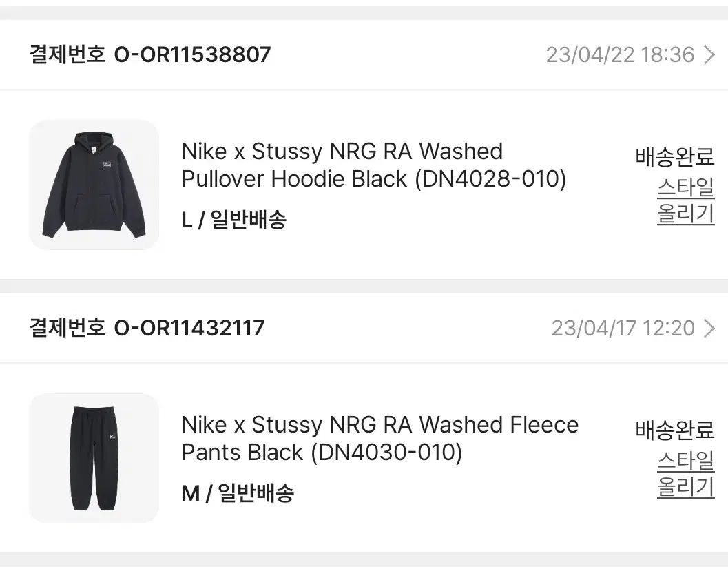Click order number O-OR11538807
Screen dimensions: 728x571
pyautogui.click(x=192, y=54)
